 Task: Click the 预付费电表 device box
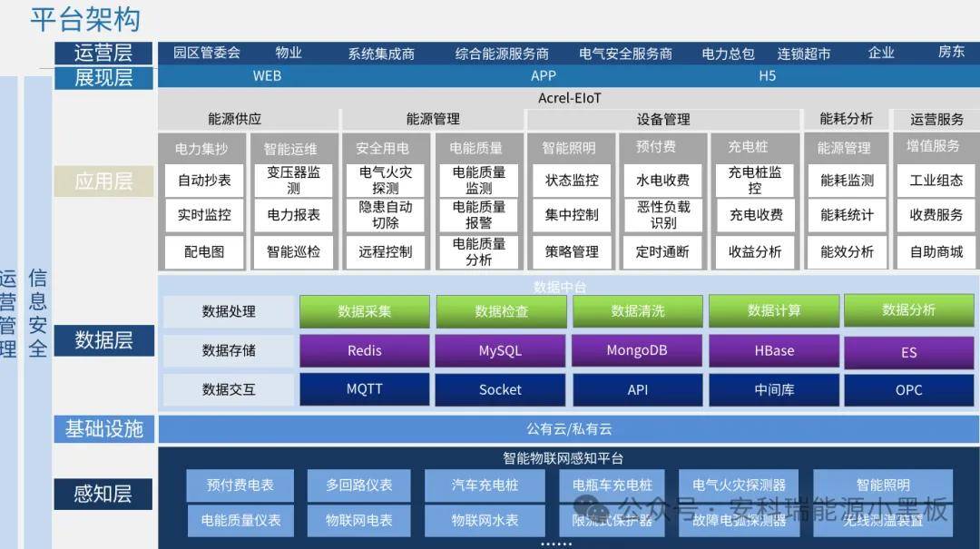pos(240,485)
